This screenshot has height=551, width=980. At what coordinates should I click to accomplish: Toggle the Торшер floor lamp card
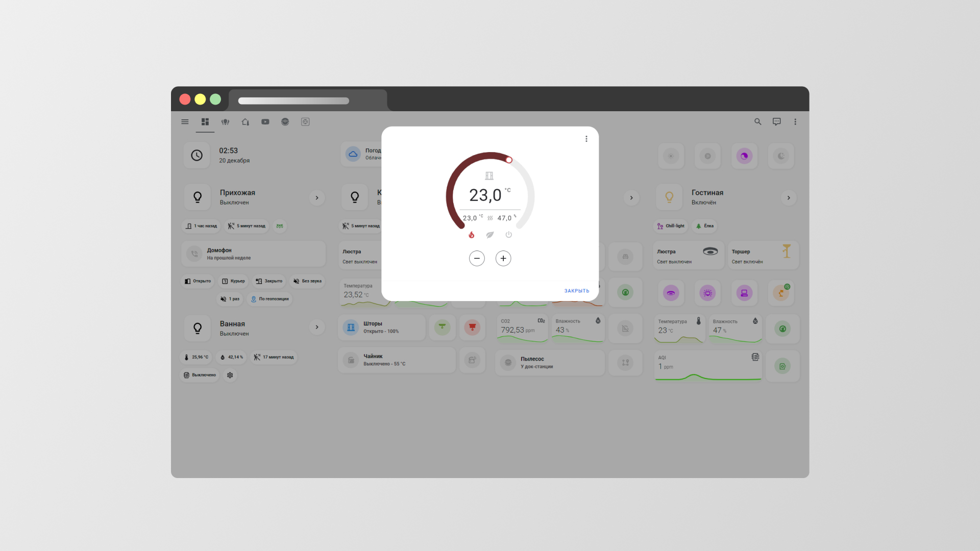point(764,256)
